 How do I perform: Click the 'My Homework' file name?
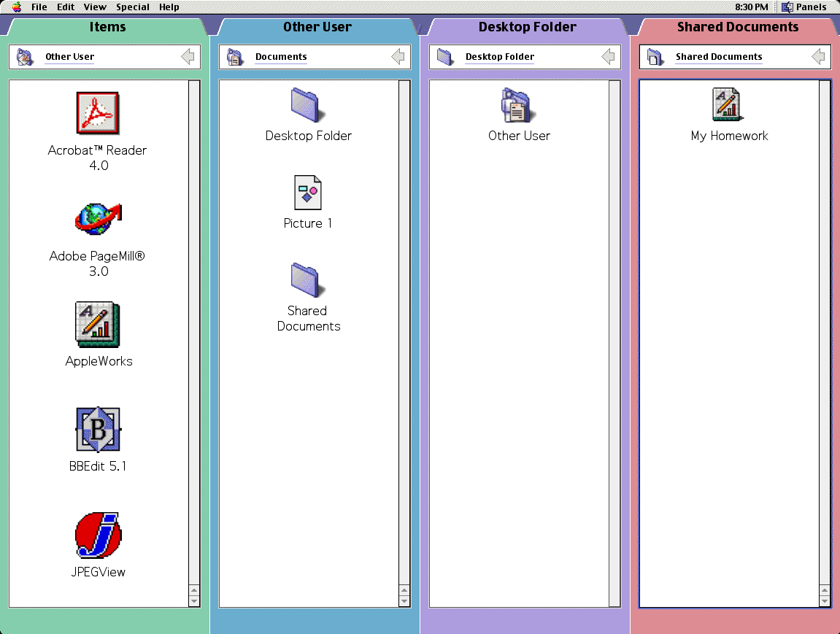729,136
